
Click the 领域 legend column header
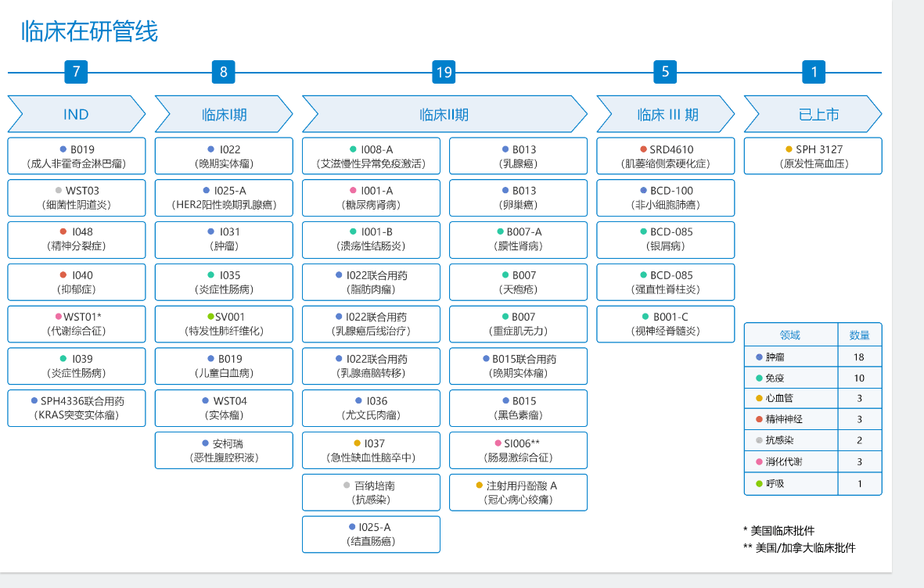tap(790, 335)
